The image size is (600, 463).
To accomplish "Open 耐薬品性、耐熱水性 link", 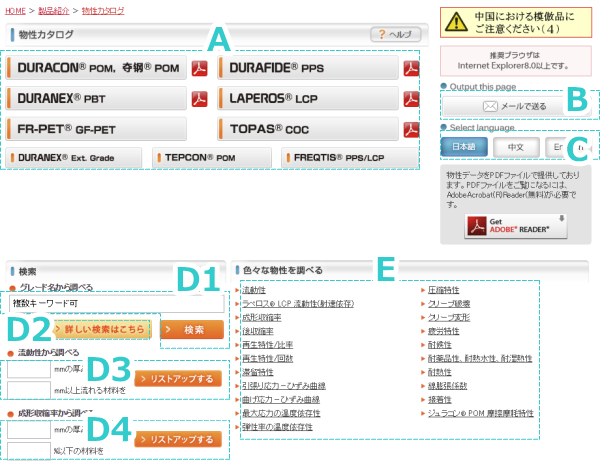I will point(480,359).
